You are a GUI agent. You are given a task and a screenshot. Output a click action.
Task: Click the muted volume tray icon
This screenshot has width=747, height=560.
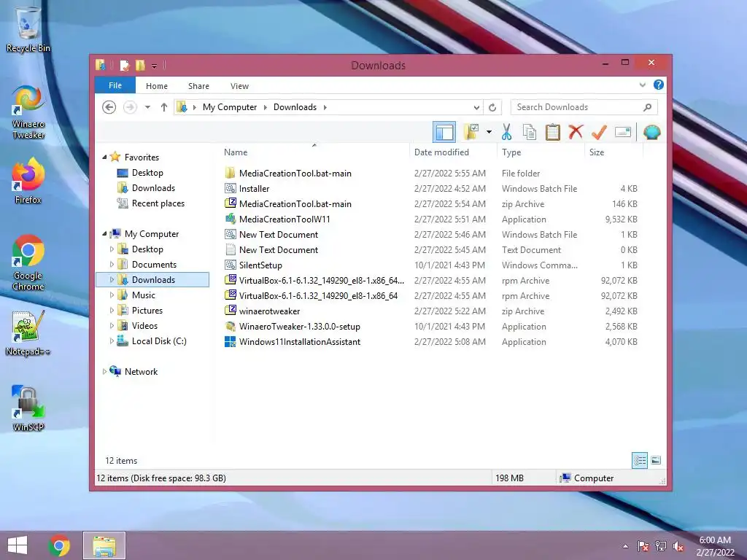(x=678, y=546)
